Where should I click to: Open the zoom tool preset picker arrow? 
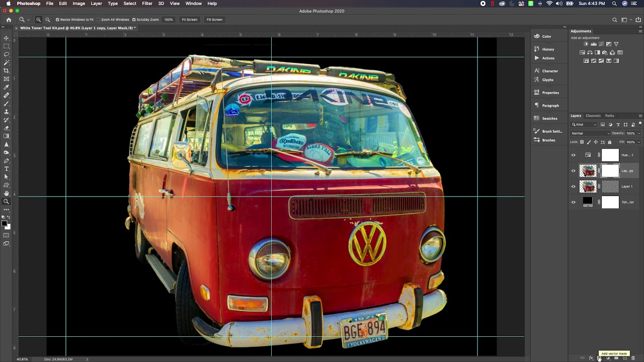28,20
